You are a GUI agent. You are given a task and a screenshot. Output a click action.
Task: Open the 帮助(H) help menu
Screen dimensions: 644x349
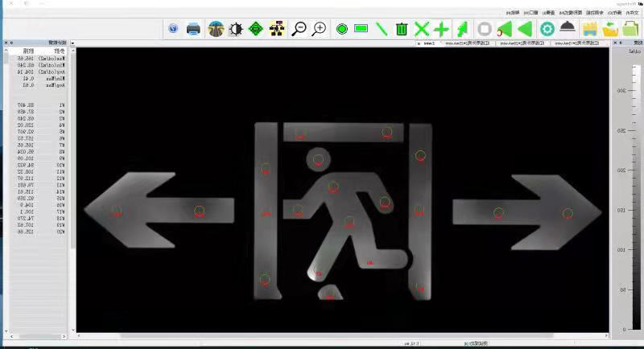513,13
